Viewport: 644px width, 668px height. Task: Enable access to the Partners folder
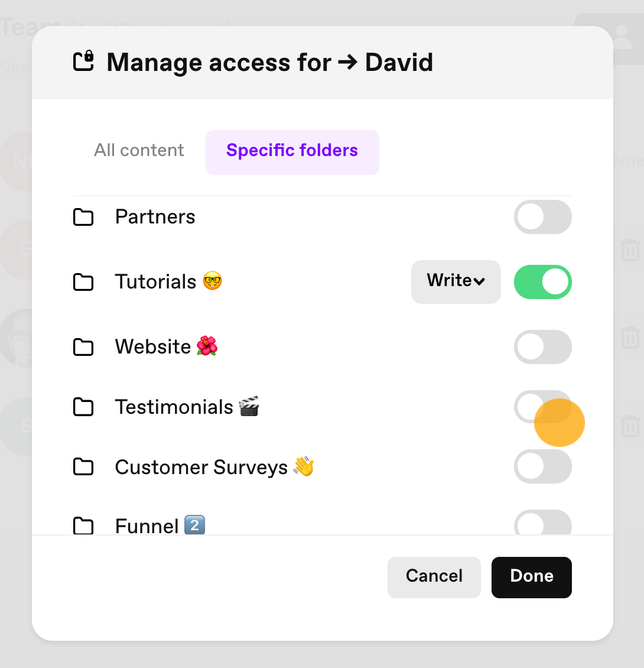tap(542, 217)
